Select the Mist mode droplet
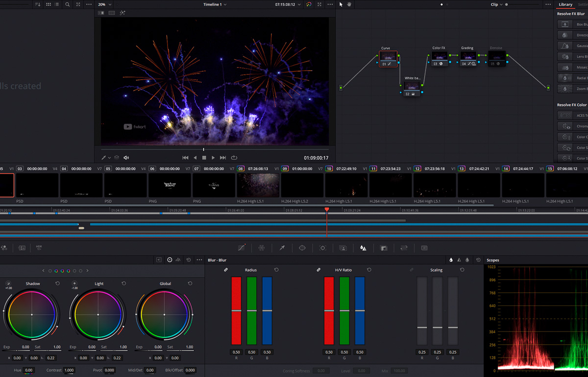Screen dimensions: 588x377 [x=467, y=260]
